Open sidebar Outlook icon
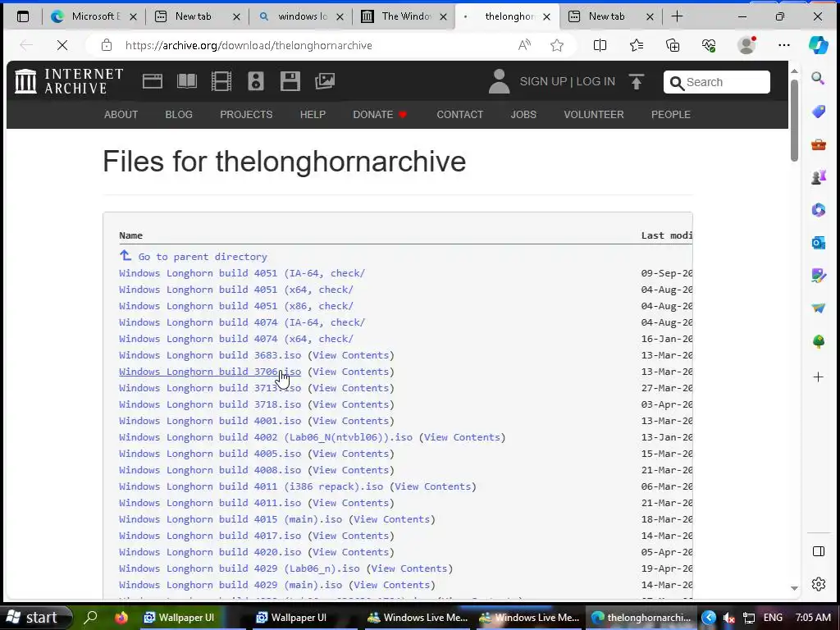The width and height of the screenshot is (840, 630). click(x=818, y=243)
